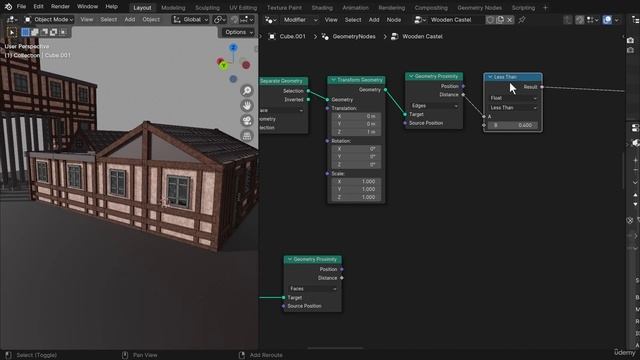640x360 pixels.
Task: Open the Faces target element dropdown
Action: click(x=313, y=289)
